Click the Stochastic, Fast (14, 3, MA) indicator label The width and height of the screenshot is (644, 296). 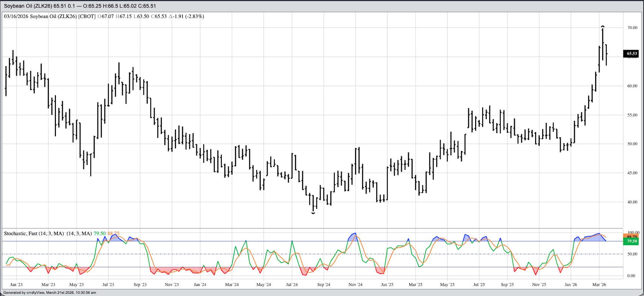coord(34,233)
